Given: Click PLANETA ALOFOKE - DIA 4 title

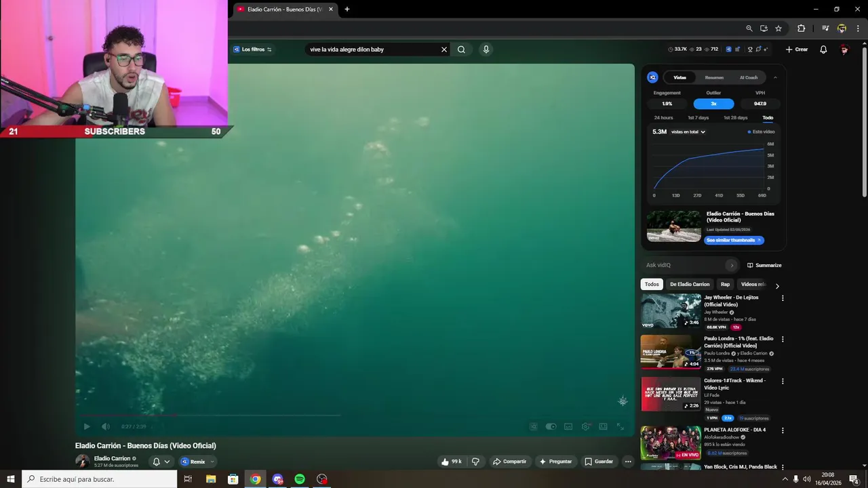Looking at the screenshot, I should coord(734,430).
